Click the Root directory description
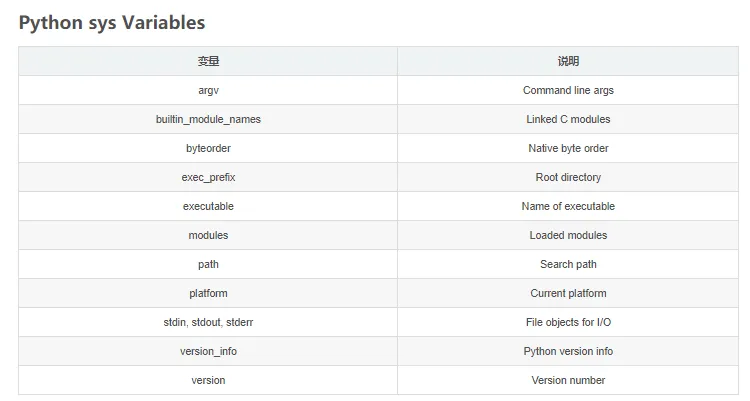The image size is (750, 401). click(568, 177)
